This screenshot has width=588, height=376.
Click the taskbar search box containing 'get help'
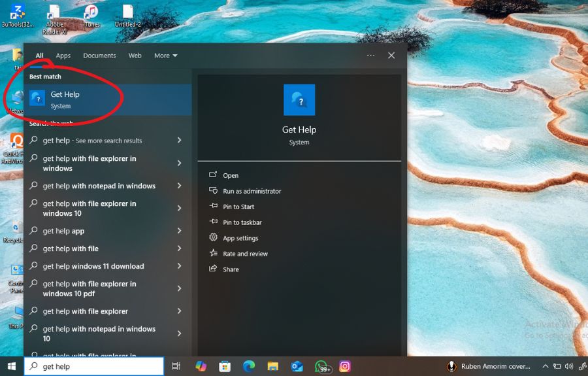pos(94,366)
